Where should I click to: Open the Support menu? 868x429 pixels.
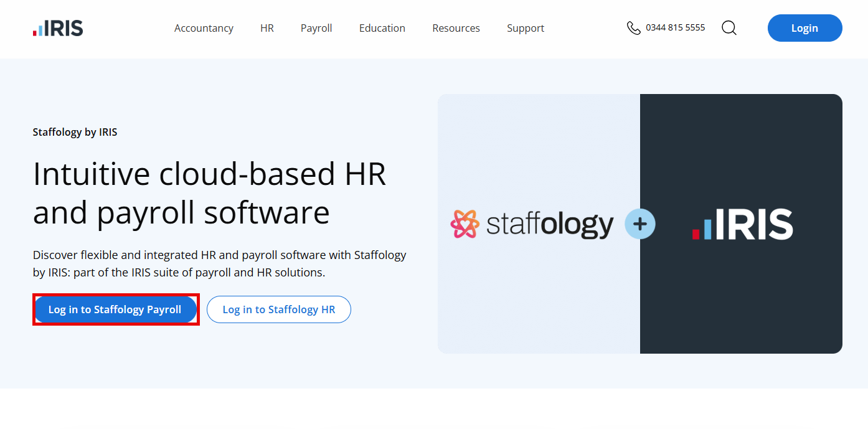pyautogui.click(x=526, y=28)
